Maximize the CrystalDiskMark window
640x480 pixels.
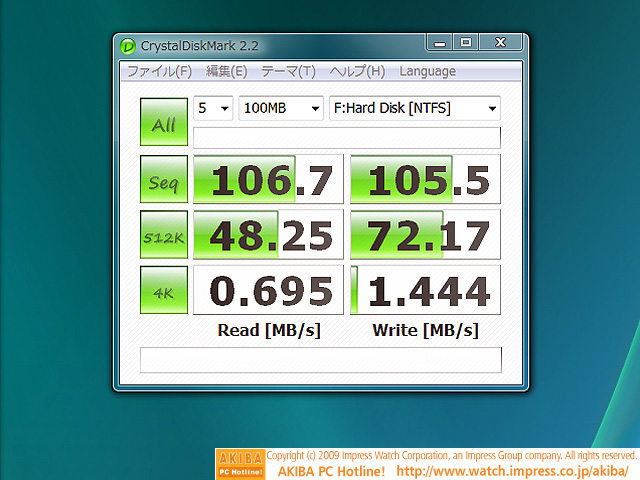click(x=466, y=42)
